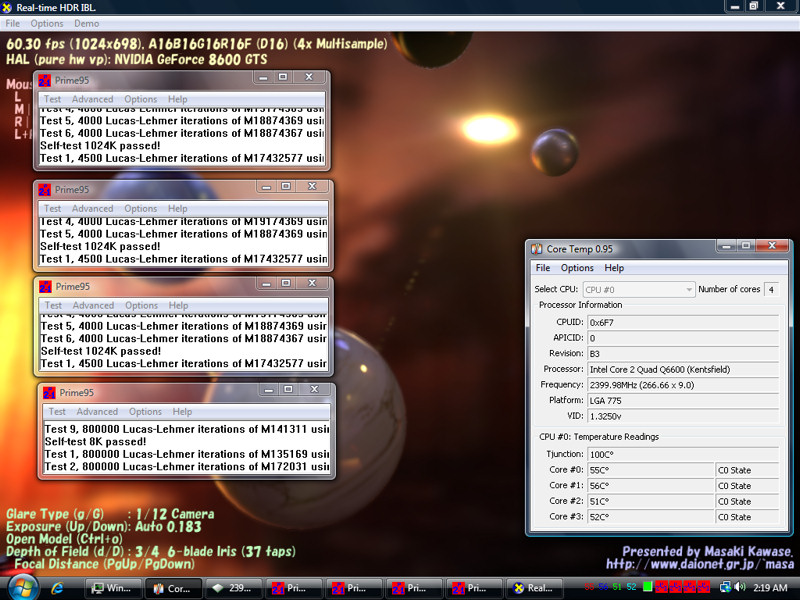Open Options menu in Self-test 8K Prime95 window
This screenshot has width=800, height=600.
pos(145,411)
